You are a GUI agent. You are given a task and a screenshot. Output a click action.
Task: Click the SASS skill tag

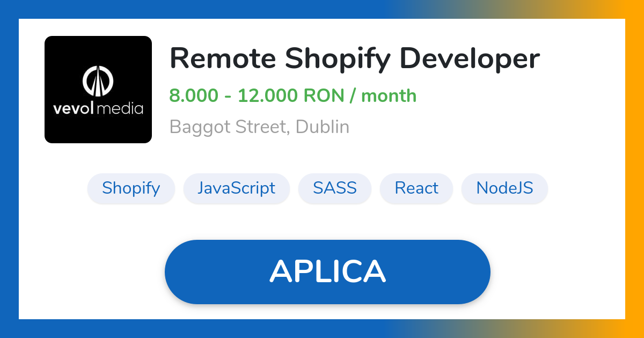[x=334, y=188]
